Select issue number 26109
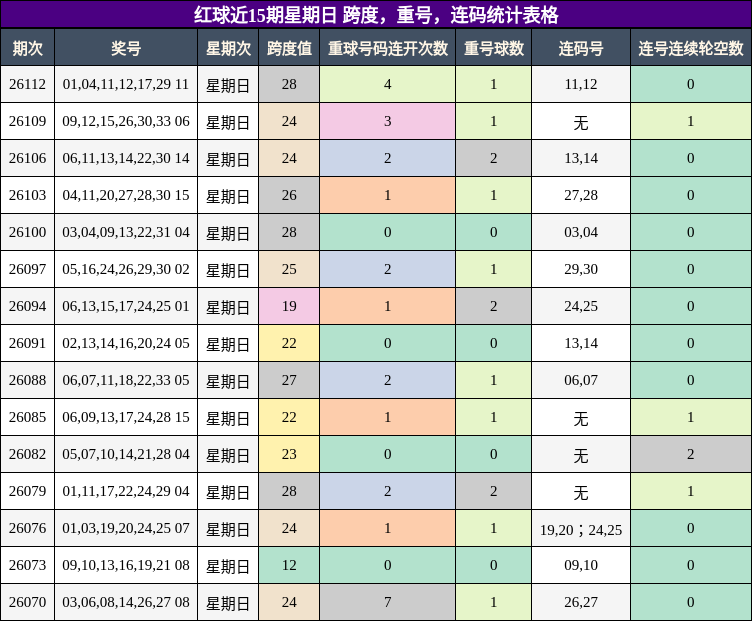The width and height of the screenshot is (752, 621). (x=27, y=121)
